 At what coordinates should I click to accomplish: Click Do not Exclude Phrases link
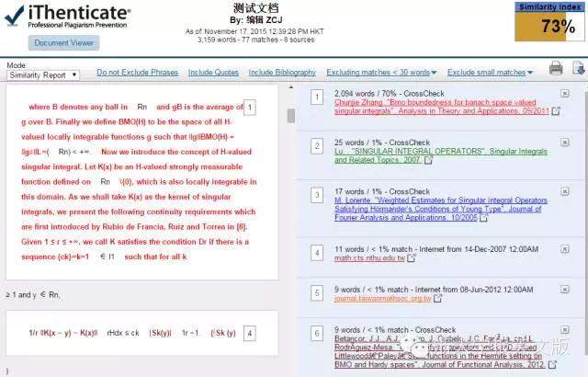point(137,73)
